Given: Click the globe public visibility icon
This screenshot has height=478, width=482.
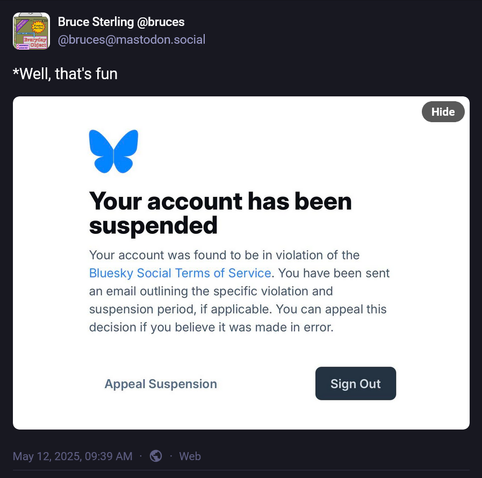Looking at the screenshot, I should tap(156, 456).
